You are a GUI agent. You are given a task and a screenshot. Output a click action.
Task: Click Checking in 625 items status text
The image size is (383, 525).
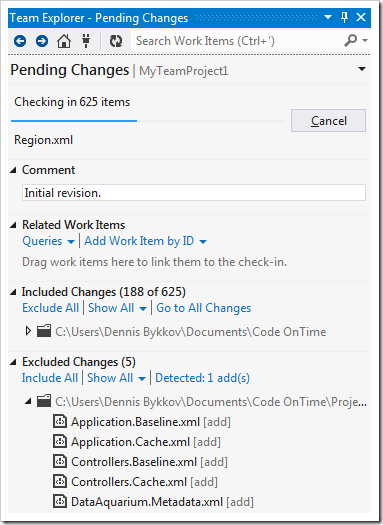72,102
